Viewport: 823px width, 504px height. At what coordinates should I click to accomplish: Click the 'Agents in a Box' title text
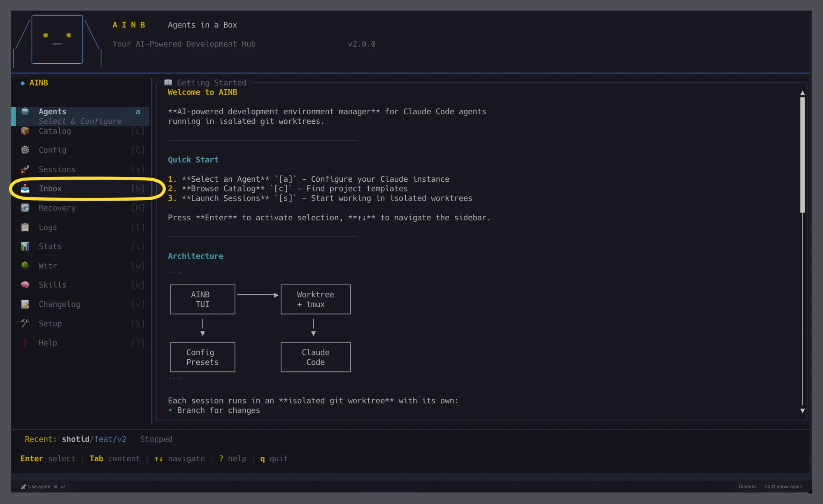click(202, 25)
